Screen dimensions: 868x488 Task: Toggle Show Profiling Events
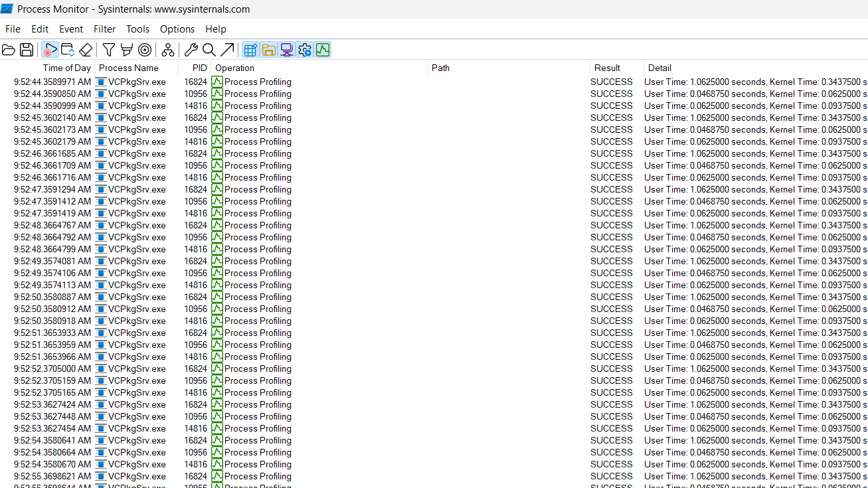(x=323, y=50)
